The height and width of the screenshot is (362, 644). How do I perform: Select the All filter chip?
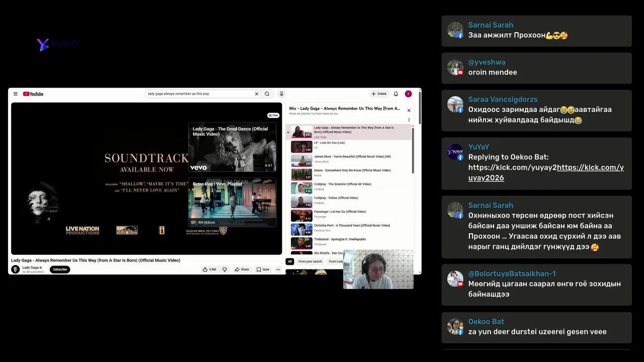[x=290, y=261]
